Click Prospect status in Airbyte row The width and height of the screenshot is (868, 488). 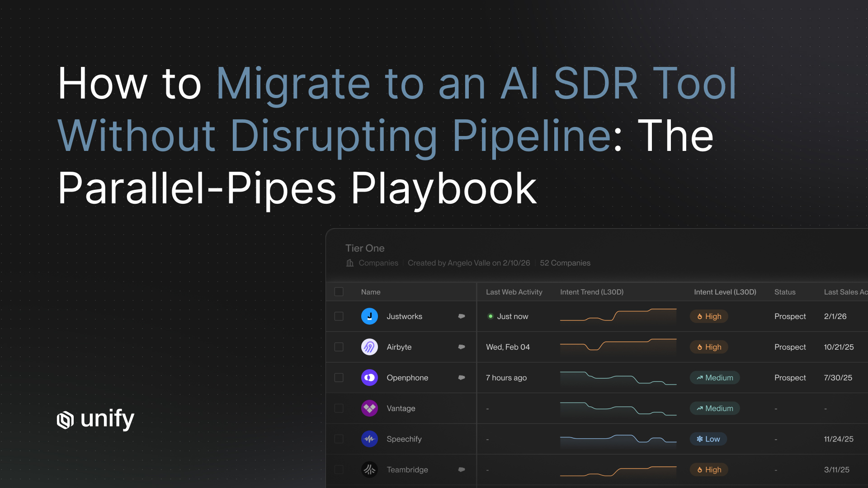pyautogui.click(x=790, y=347)
